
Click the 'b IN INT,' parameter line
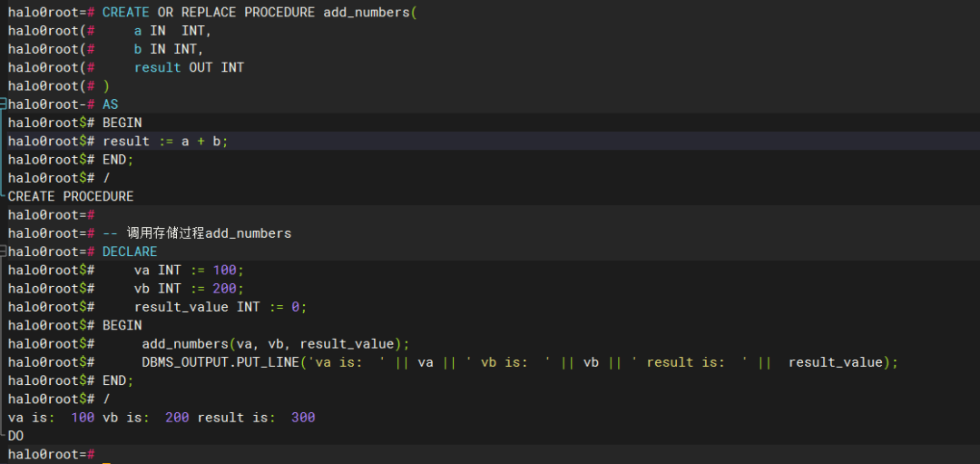tap(169, 49)
